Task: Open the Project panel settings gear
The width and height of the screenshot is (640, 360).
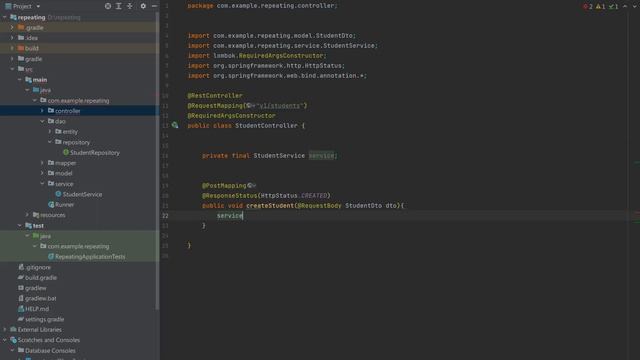Action: tap(143, 6)
